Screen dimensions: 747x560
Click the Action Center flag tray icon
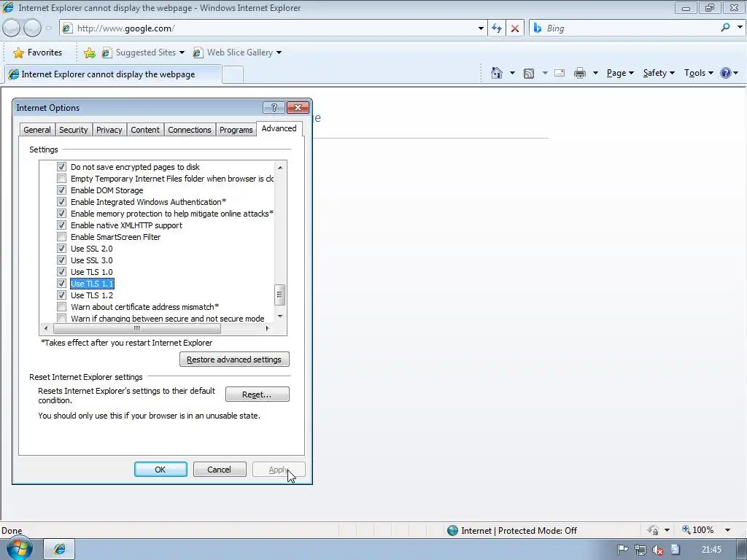[x=622, y=550]
